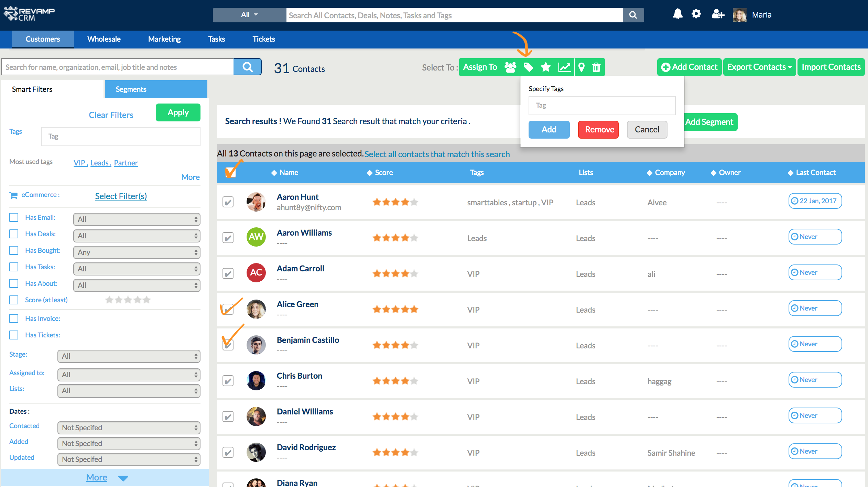The width and height of the screenshot is (868, 487).
Task: Open the Marketing menu
Action: pos(164,39)
